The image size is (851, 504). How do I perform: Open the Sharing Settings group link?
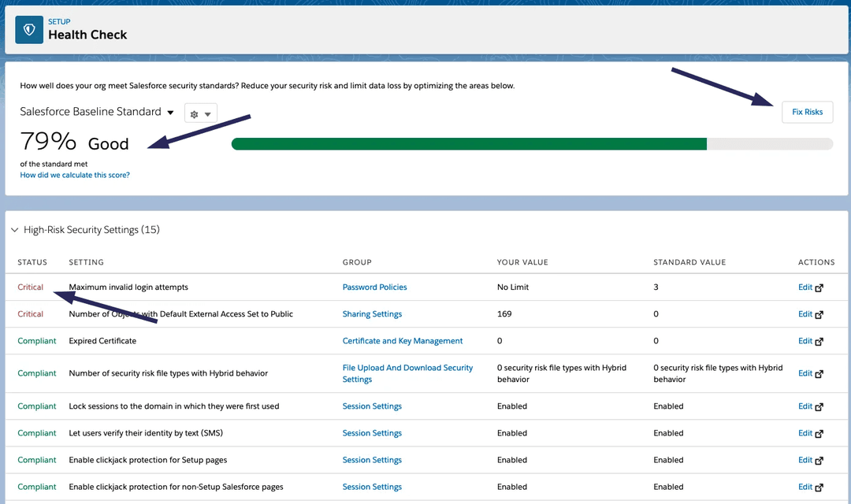click(372, 313)
